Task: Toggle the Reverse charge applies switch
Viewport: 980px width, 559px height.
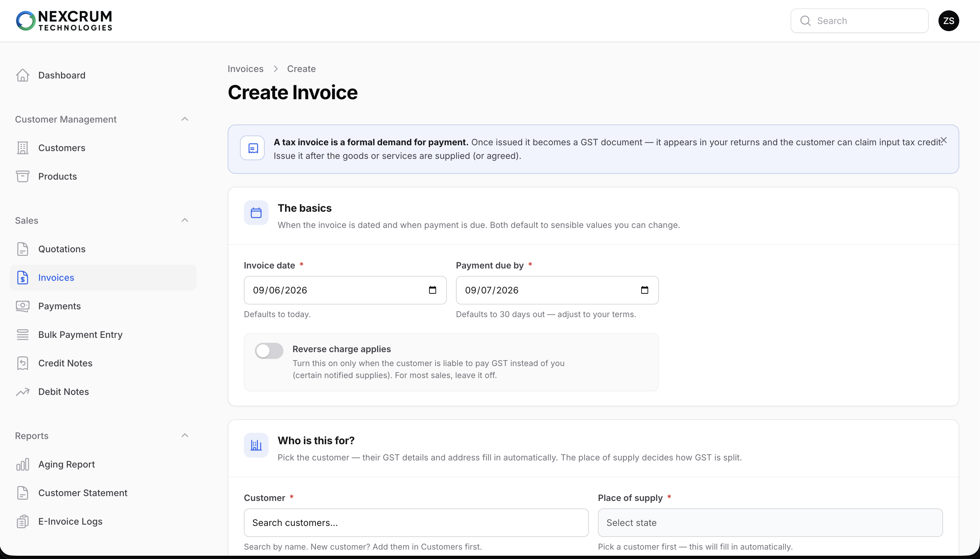Action: (269, 351)
